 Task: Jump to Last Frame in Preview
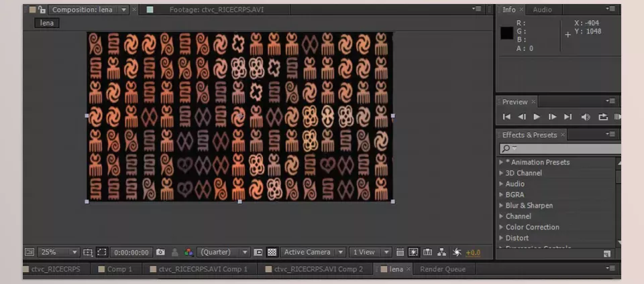click(568, 117)
